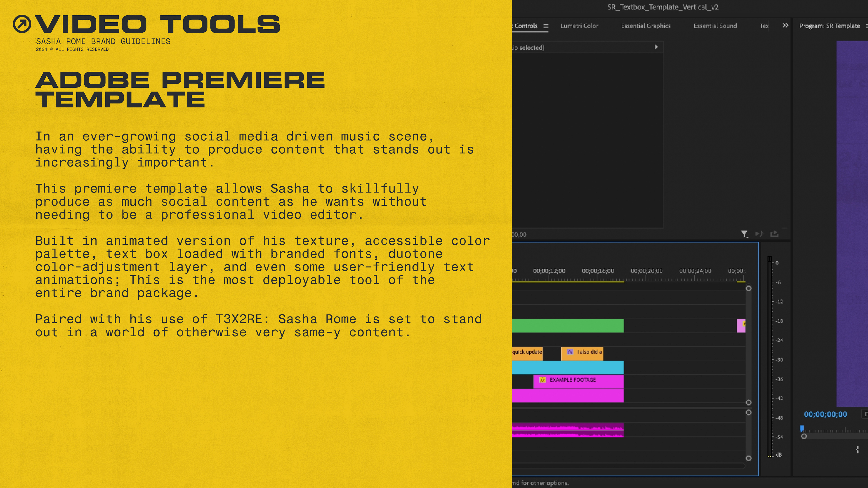This screenshot has width=868, height=488.
Task: Click the fx badge on 'I also did a' clip
Action: [x=570, y=352]
